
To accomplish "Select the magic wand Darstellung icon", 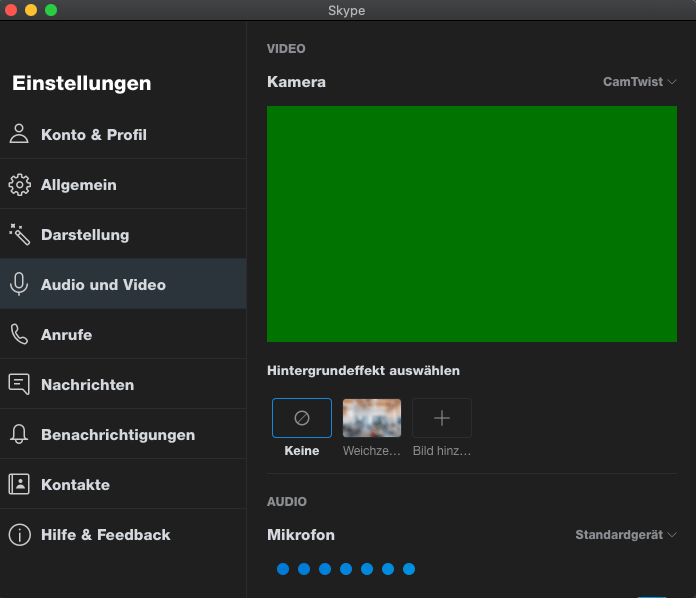I will point(19,234).
